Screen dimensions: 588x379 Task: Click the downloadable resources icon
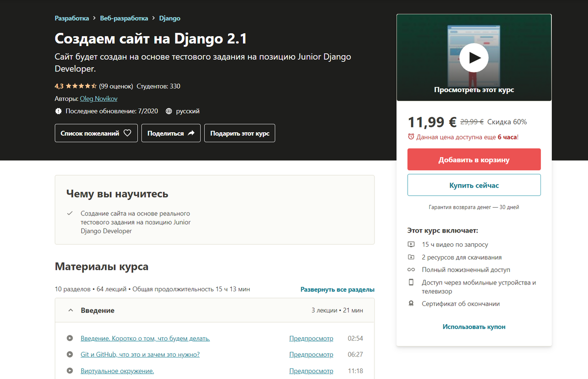click(411, 257)
